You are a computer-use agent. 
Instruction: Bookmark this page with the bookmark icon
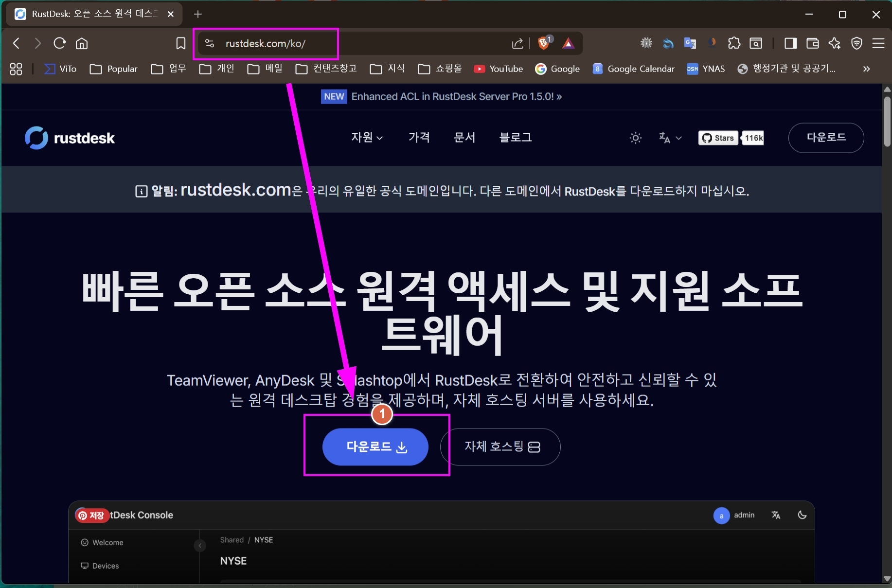pyautogui.click(x=180, y=43)
